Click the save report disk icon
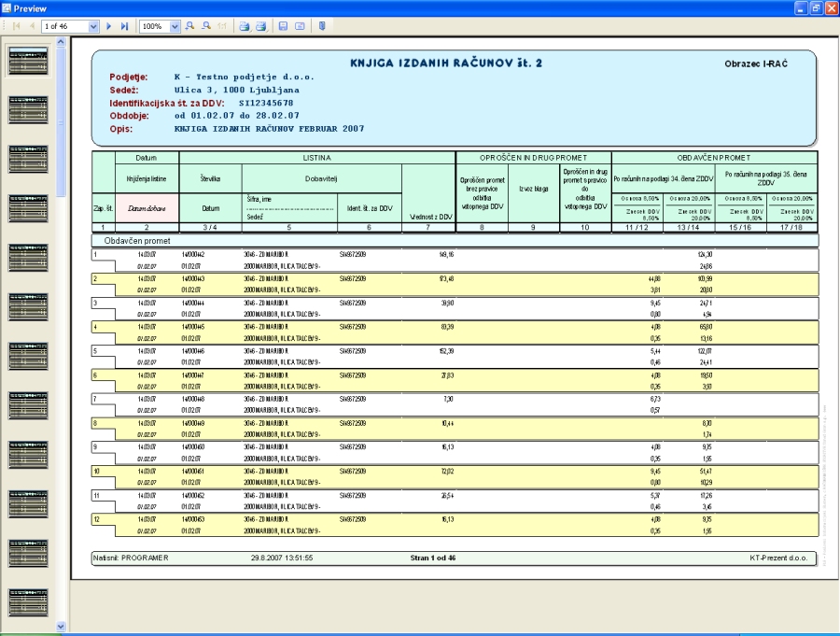This screenshot has height=636, width=840. coord(283,26)
